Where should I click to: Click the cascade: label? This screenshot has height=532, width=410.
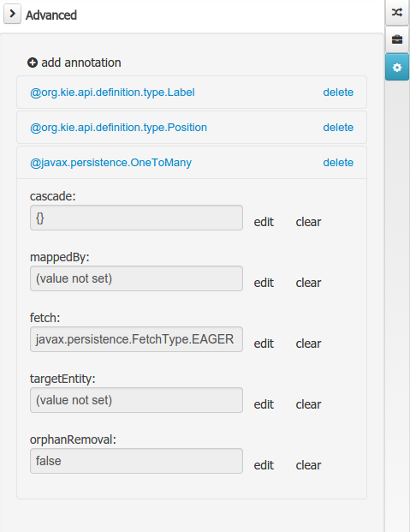pyautogui.click(x=53, y=196)
